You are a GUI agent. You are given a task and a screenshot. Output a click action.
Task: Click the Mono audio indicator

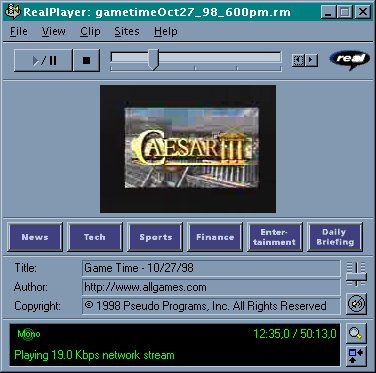pyautogui.click(x=29, y=334)
